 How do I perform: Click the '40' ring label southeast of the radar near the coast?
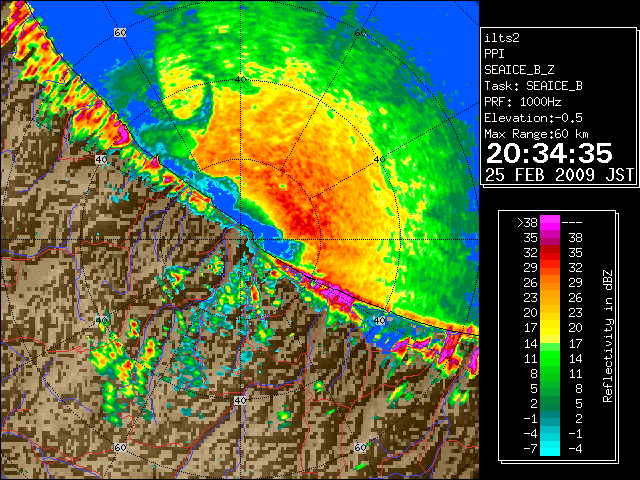(380, 320)
